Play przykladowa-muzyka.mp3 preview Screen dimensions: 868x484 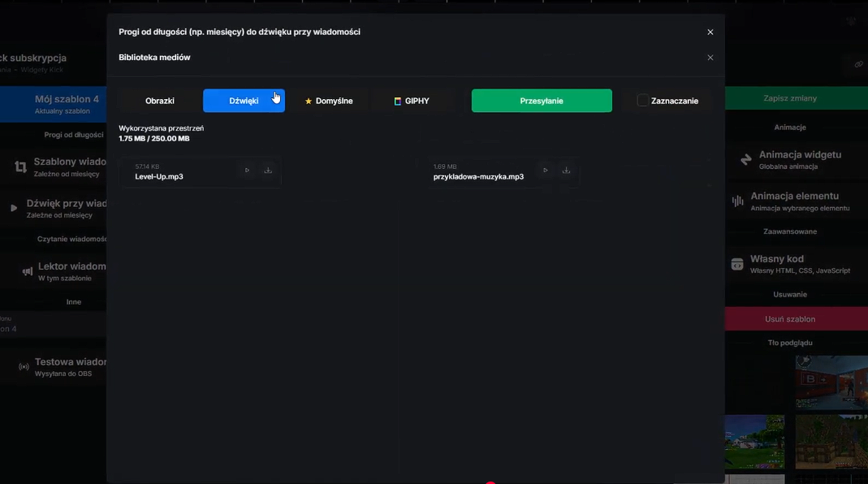(546, 171)
